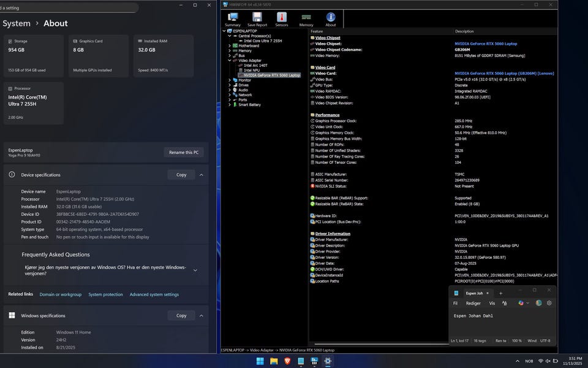588x368 pixels.
Task: Add a new tab in Notepad
Action: 500,293
